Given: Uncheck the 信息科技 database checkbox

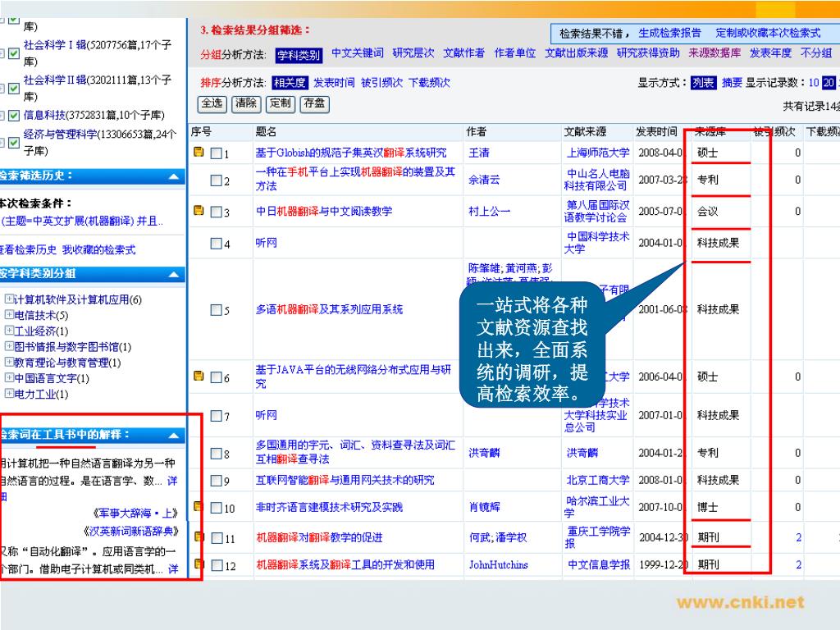Looking at the screenshot, I should pyautogui.click(x=13, y=116).
